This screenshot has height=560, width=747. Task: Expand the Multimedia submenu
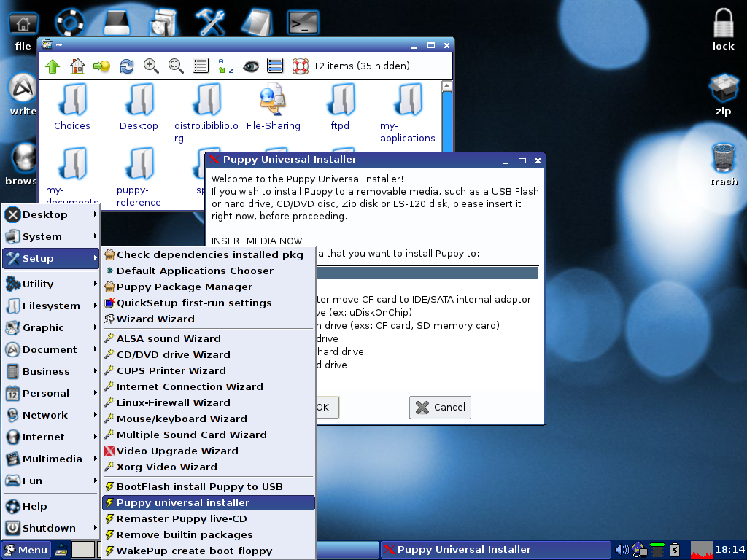pyautogui.click(x=50, y=459)
